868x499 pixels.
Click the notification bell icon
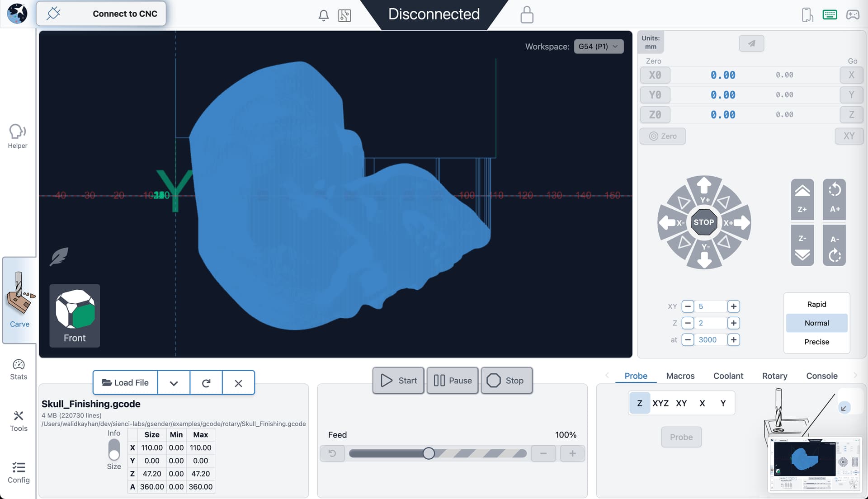pyautogui.click(x=323, y=15)
